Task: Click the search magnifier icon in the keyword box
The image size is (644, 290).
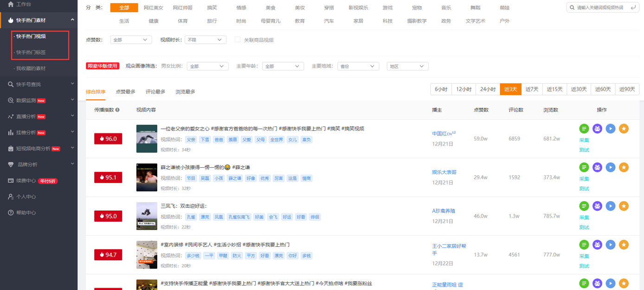Action: 572,8
